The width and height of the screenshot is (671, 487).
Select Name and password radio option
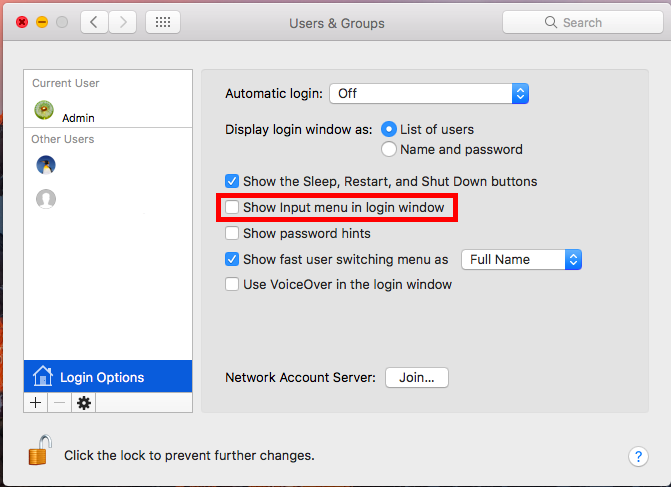tap(389, 150)
